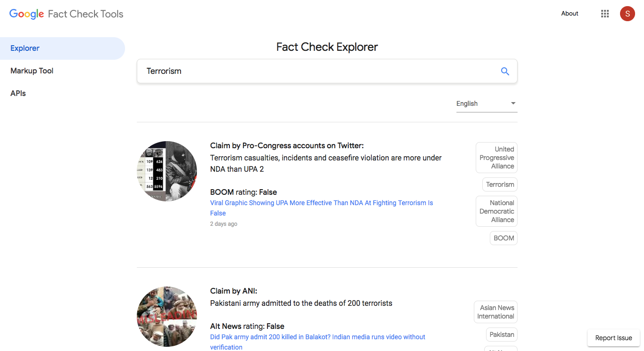Open the English language dropdown

pos(487,104)
